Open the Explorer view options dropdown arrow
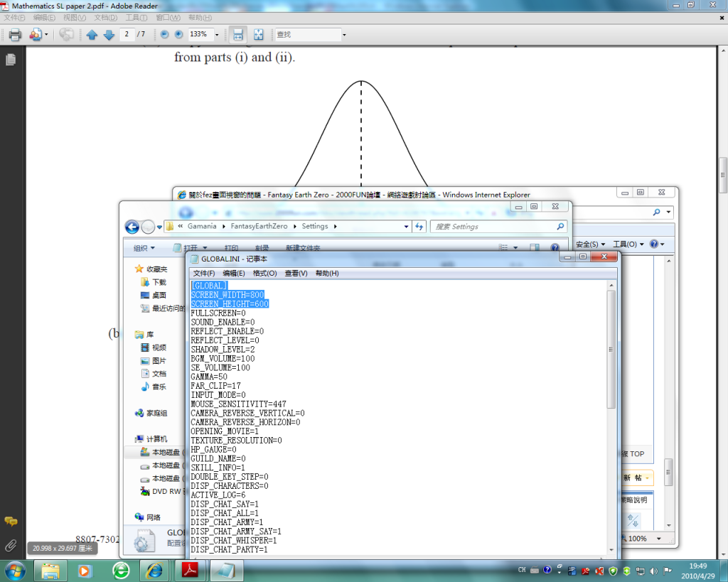728x582 pixels. pos(515,248)
